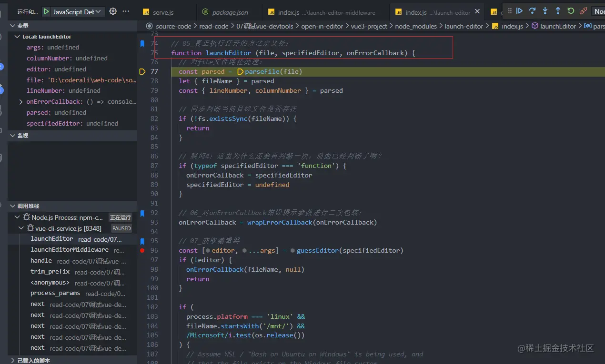Click the bookmark marker on line 74
The image size is (605, 364).
[x=142, y=43]
